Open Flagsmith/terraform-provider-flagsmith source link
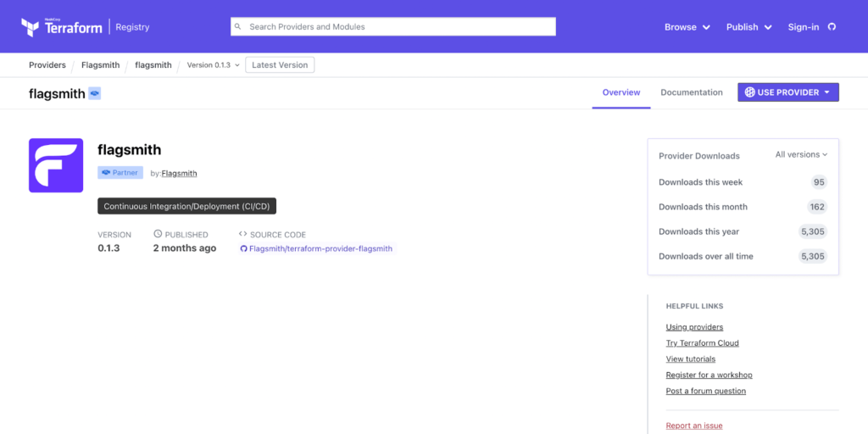Screen dimensions: 868x434 tap(316, 248)
